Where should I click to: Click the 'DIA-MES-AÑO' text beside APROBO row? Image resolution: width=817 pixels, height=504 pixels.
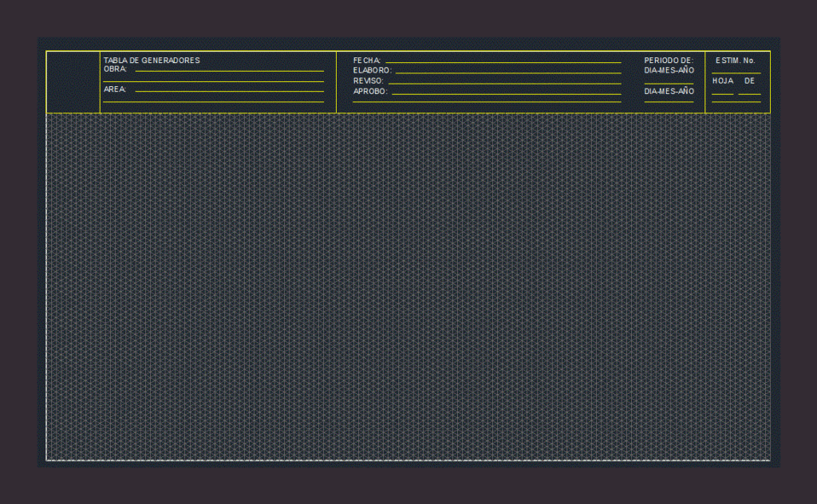pos(669,91)
